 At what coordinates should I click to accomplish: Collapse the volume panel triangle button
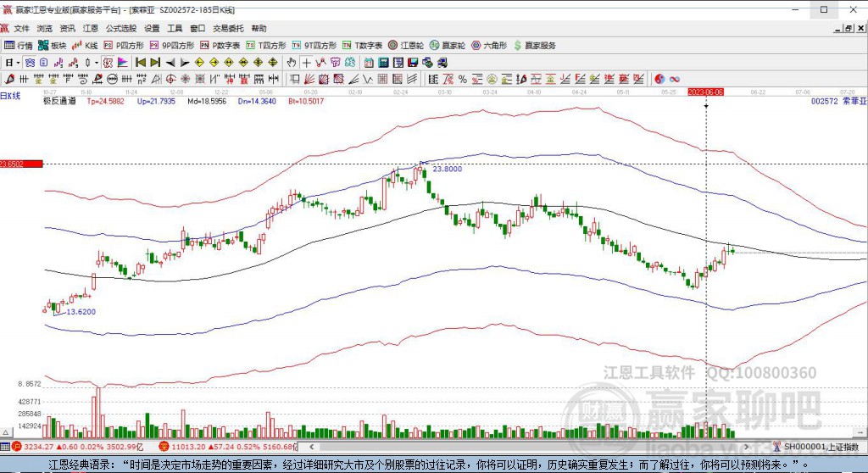click(x=6, y=432)
